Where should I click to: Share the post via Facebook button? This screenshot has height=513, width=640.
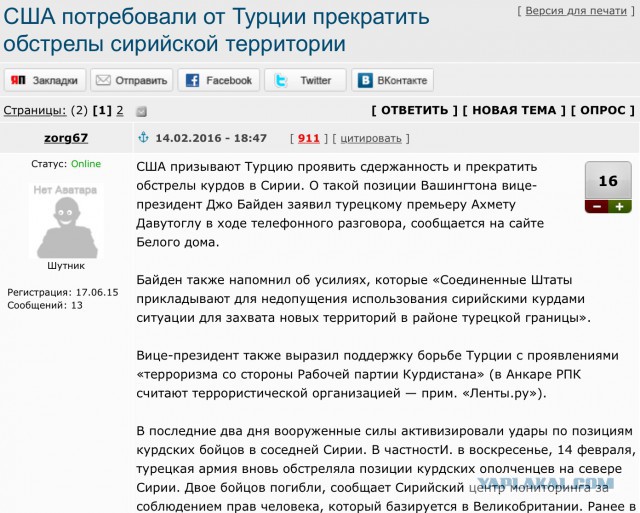click(219, 80)
